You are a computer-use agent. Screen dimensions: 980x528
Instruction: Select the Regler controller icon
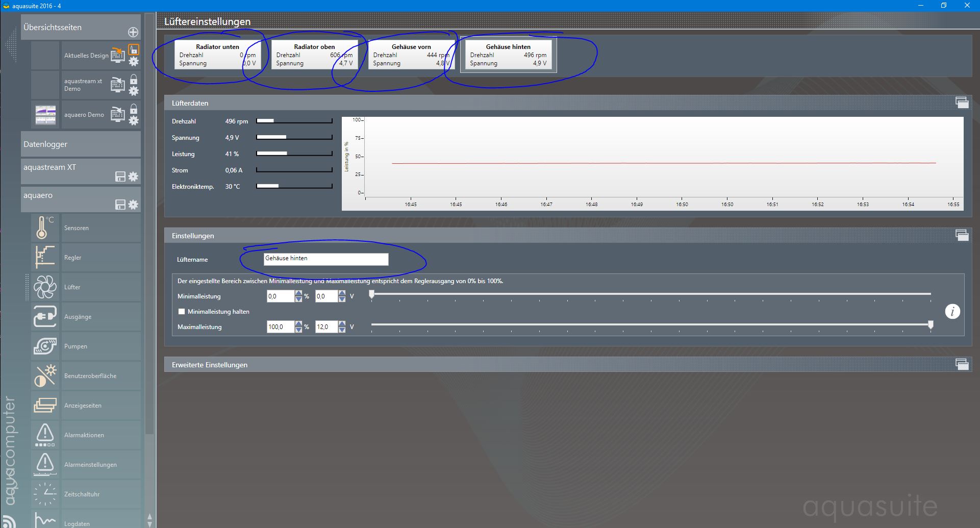[45, 257]
